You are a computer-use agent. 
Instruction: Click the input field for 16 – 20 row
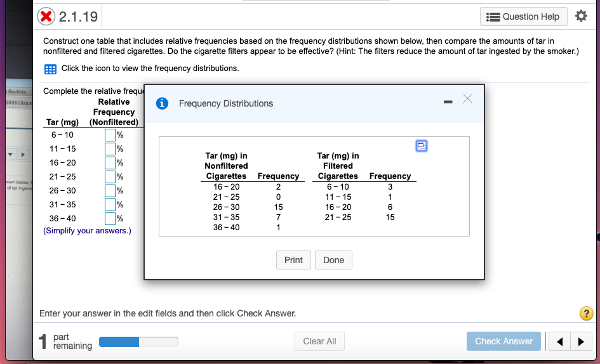[110, 163]
